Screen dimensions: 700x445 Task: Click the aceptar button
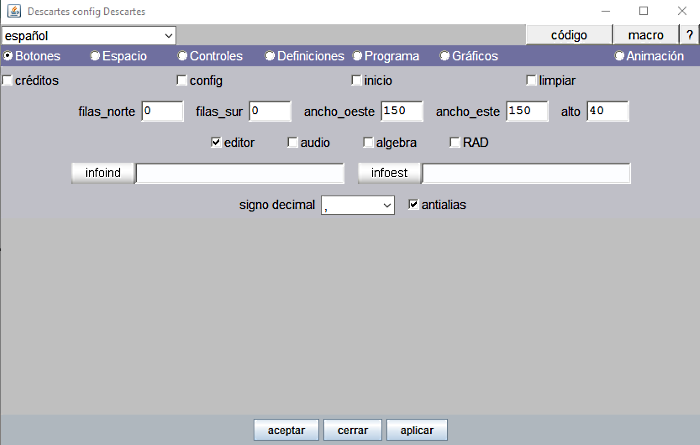tap(286, 430)
